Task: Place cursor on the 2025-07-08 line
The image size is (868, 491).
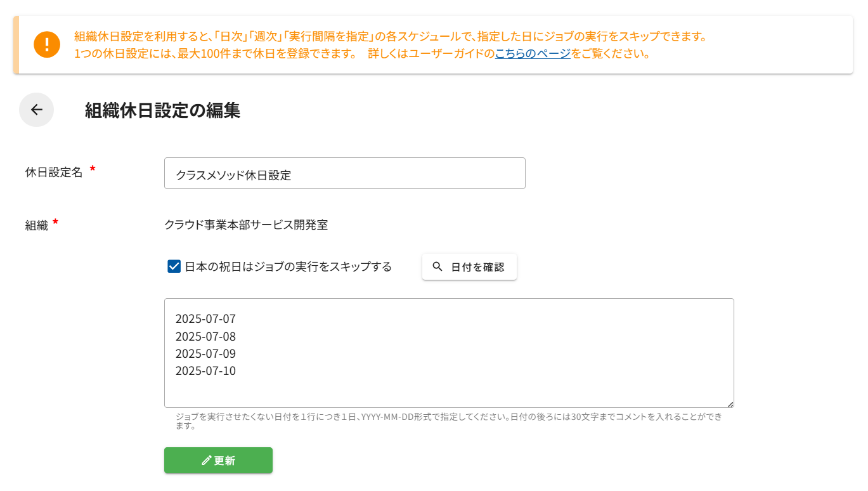Action: coord(205,336)
